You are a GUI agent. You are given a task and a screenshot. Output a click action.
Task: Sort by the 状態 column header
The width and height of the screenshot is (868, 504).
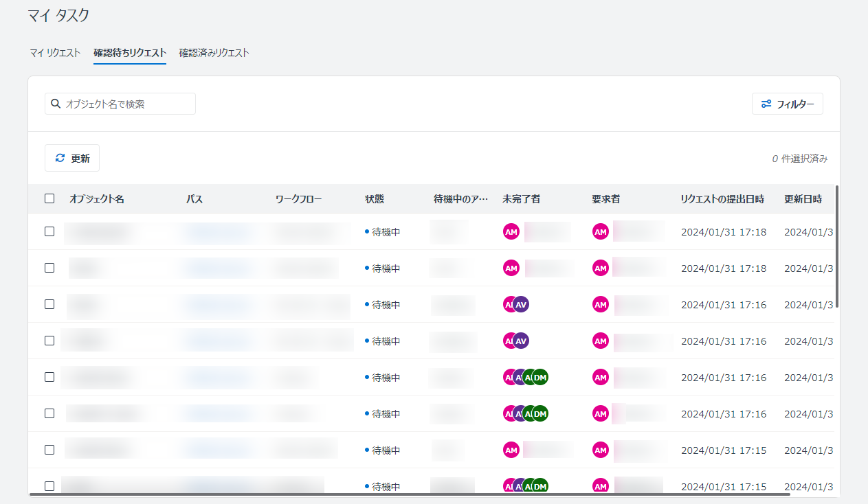375,199
